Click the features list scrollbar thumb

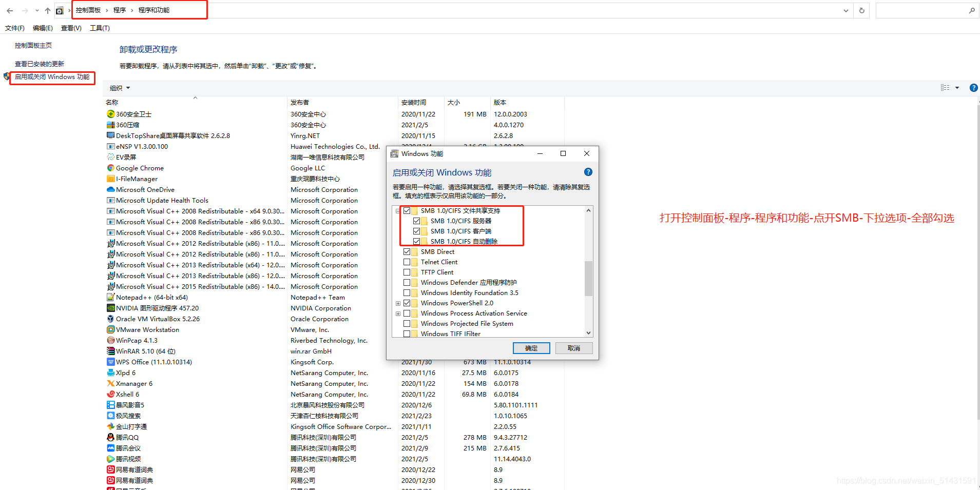click(x=588, y=279)
